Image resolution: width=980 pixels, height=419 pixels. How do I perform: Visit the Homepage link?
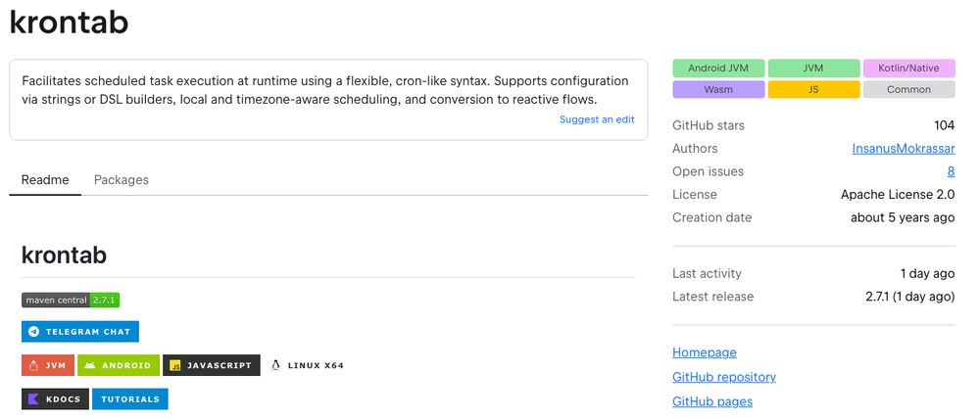pos(704,352)
